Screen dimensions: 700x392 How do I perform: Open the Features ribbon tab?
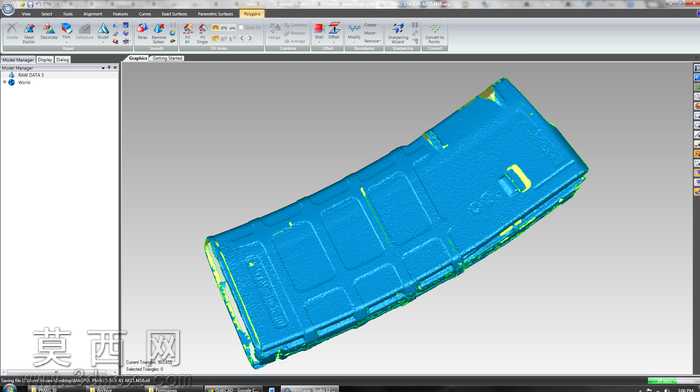(120, 14)
